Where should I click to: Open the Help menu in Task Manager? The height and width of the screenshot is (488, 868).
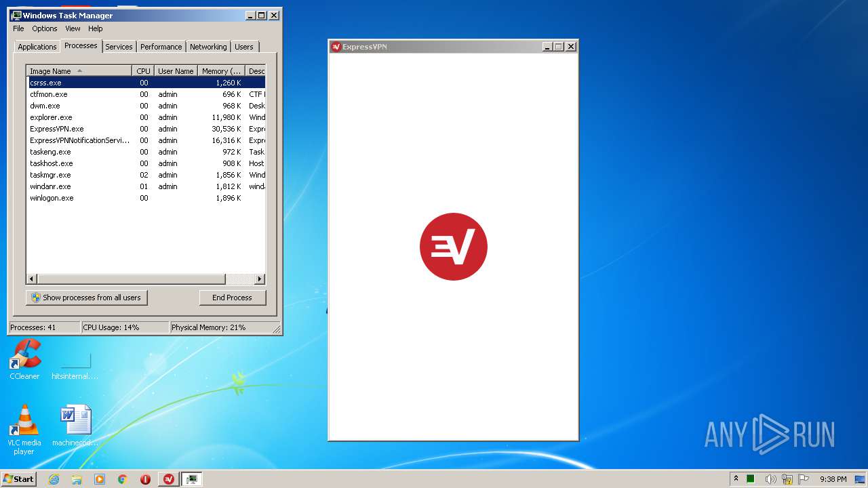click(96, 28)
